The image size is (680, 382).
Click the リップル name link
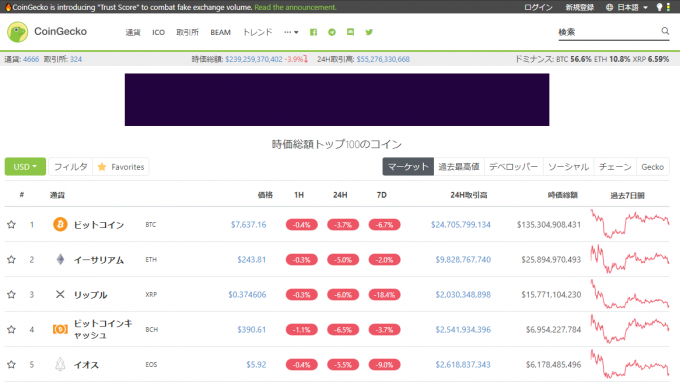(90, 295)
